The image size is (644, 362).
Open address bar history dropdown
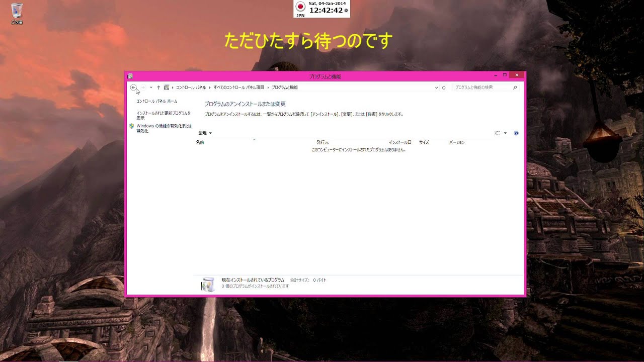pyautogui.click(x=436, y=87)
